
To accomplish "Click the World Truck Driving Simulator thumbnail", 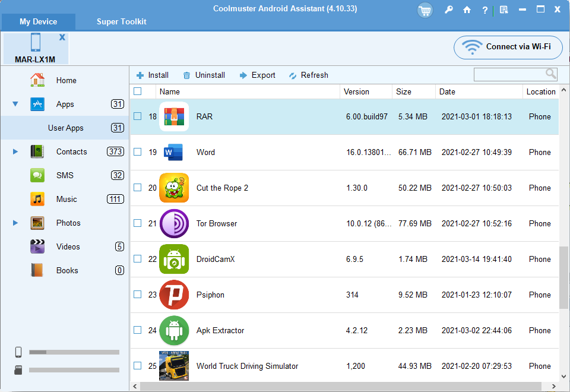I will coord(174,366).
